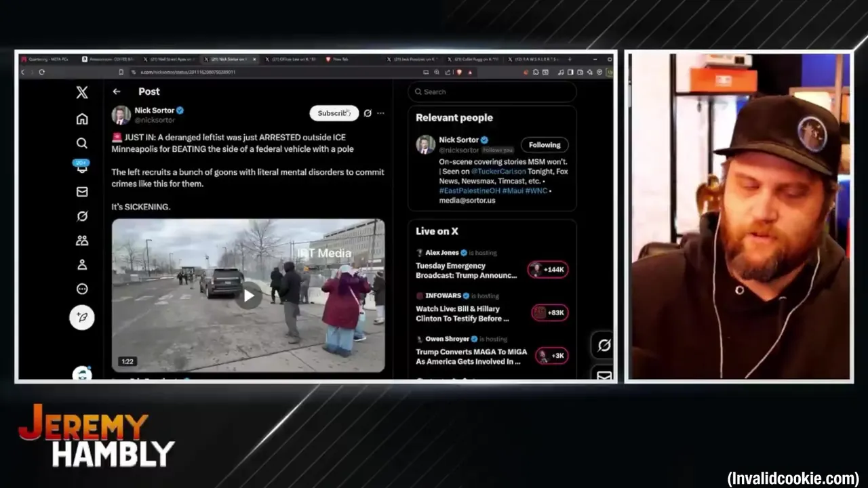The image size is (868, 488).
Task: Open Tuesday Emergency Broadcast live title
Action: [x=467, y=271]
